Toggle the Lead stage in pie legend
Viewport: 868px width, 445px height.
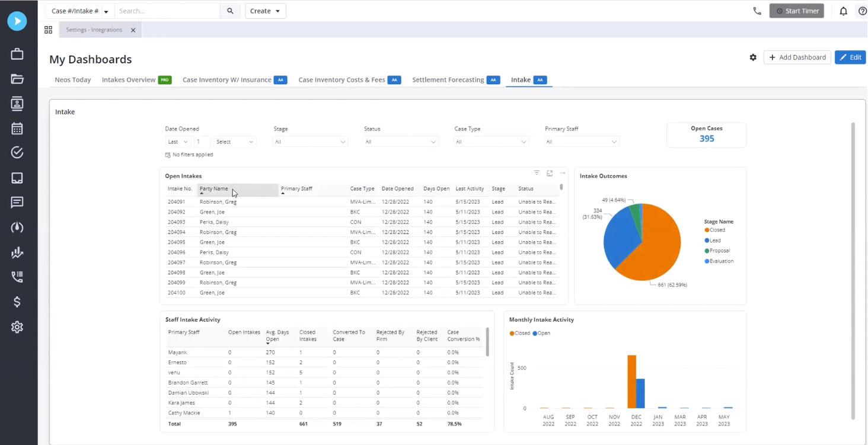pyautogui.click(x=713, y=240)
